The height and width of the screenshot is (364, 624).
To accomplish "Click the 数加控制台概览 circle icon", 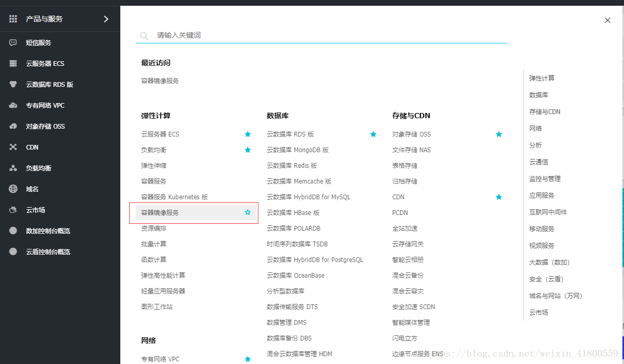I will (x=13, y=230).
